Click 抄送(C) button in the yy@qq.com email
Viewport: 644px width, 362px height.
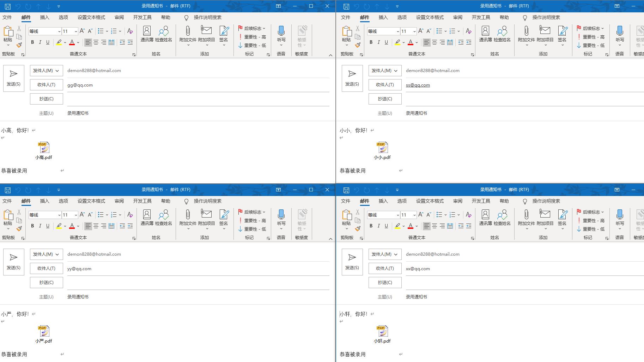click(x=46, y=283)
